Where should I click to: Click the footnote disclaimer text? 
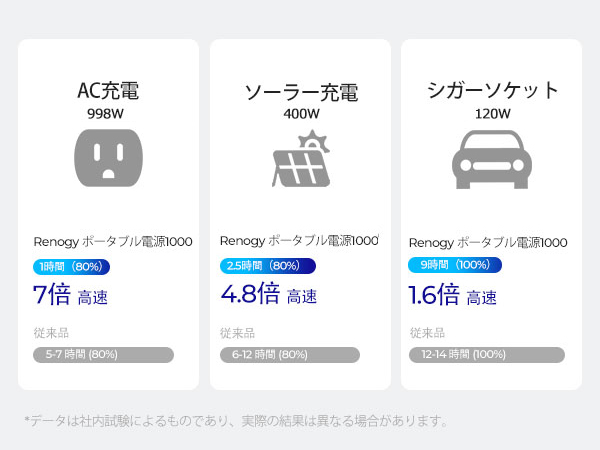tap(236, 420)
